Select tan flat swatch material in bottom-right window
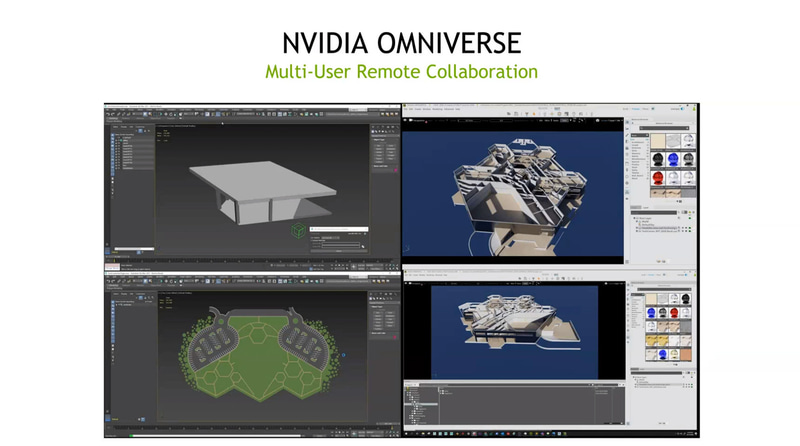800x446 pixels. point(686,355)
